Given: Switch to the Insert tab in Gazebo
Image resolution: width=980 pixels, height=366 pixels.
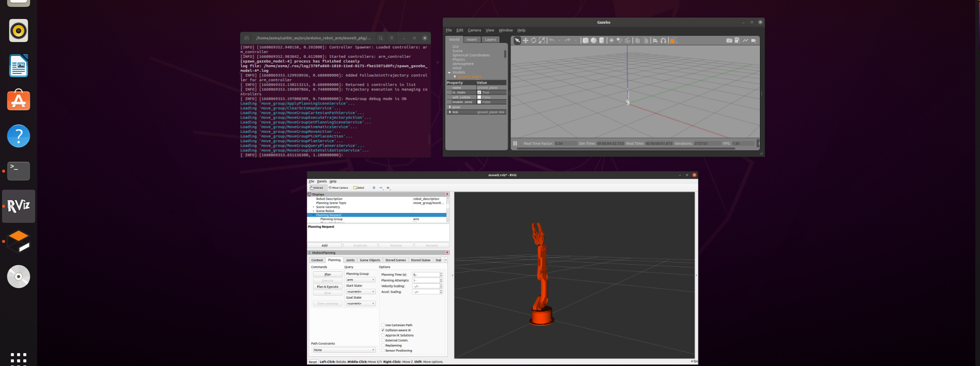Looking at the screenshot, I should [472, 39].
